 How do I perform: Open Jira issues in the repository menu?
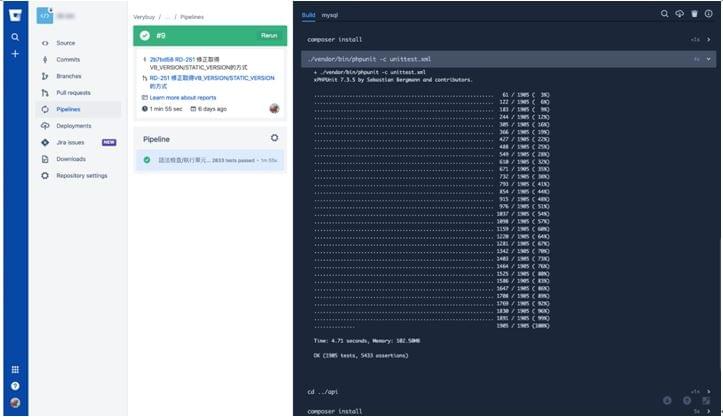70,143
